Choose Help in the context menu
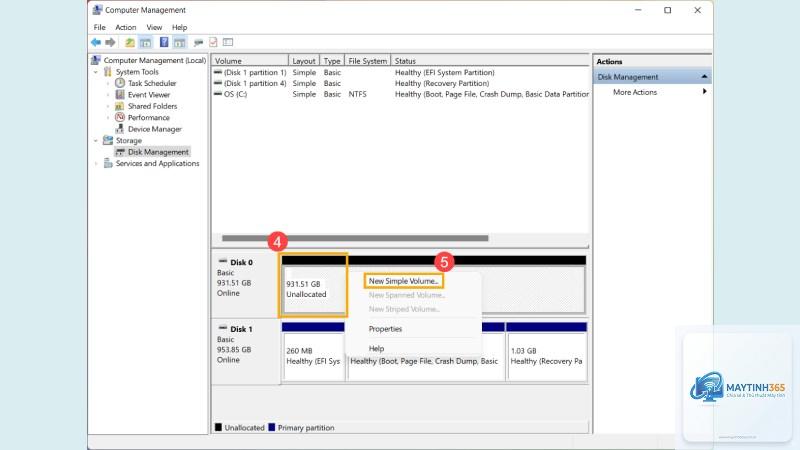 pyautogui.click(x=376, y=348)
